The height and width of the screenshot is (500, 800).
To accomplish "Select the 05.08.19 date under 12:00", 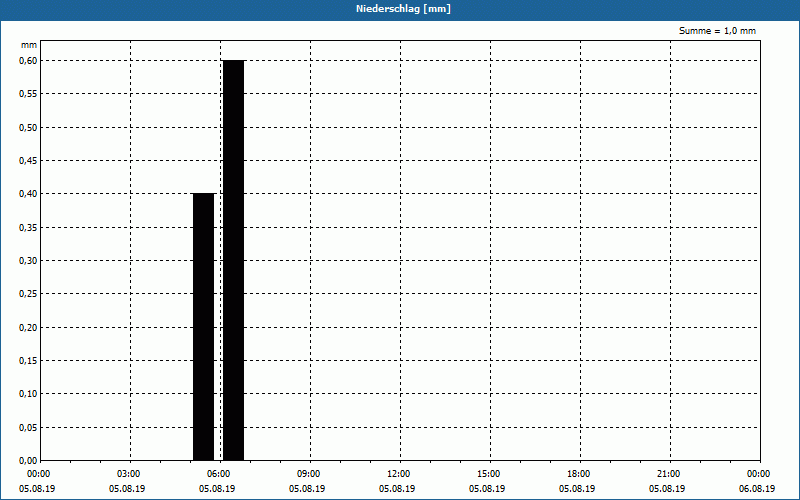I will coord(397,489).
